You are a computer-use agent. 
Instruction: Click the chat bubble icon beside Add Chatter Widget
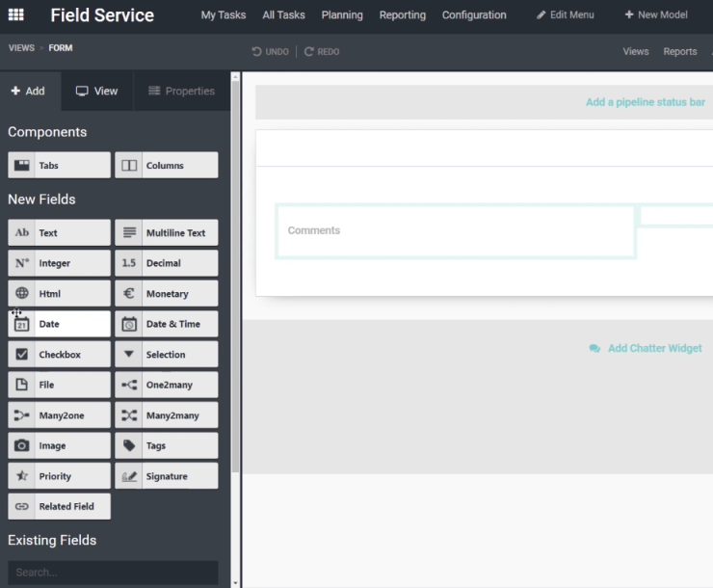[x=594, y=348]
